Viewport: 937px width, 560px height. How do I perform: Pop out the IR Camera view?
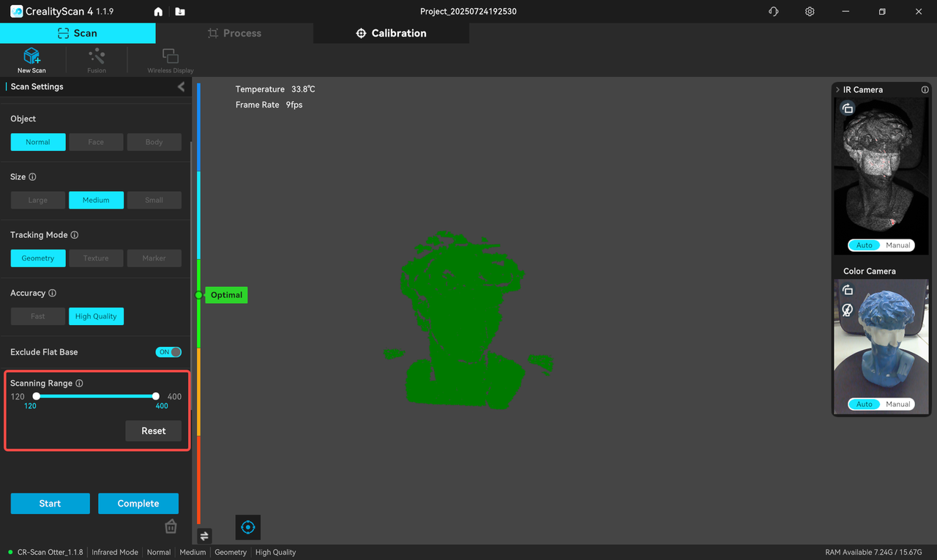pyautogui.click(x=848, y=109)
